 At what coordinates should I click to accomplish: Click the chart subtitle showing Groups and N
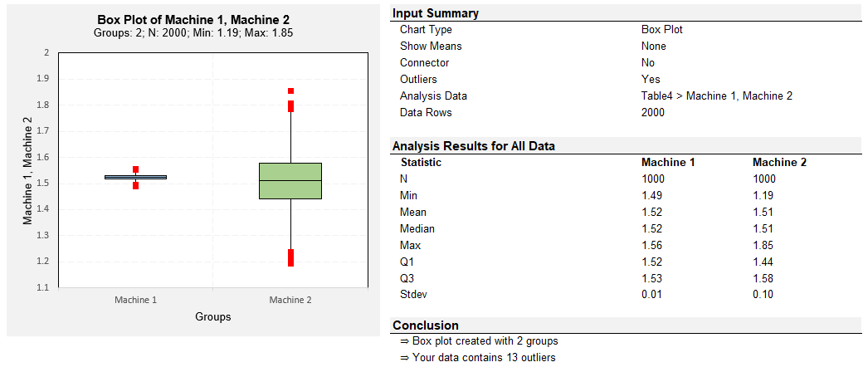193,32
